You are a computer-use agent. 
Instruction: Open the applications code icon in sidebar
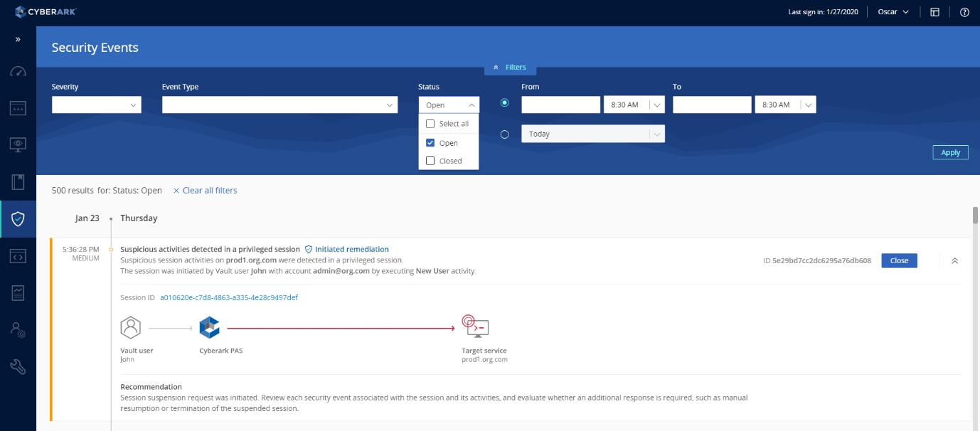18,256
